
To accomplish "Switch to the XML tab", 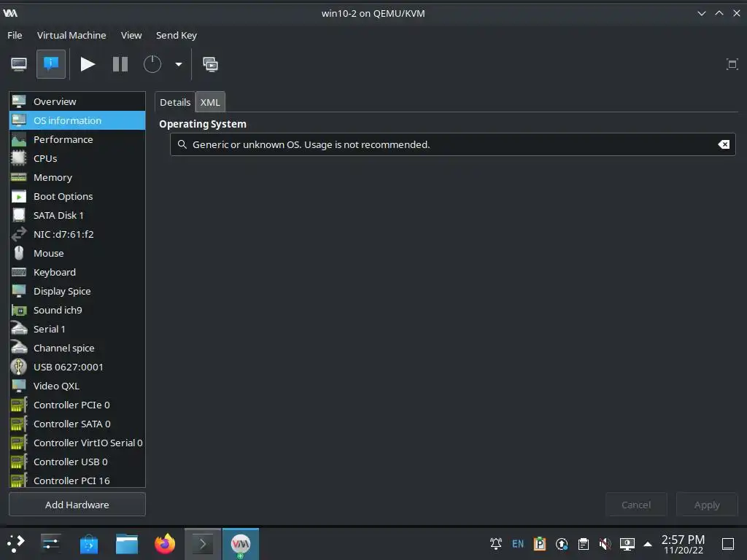I will click(210, 102).
